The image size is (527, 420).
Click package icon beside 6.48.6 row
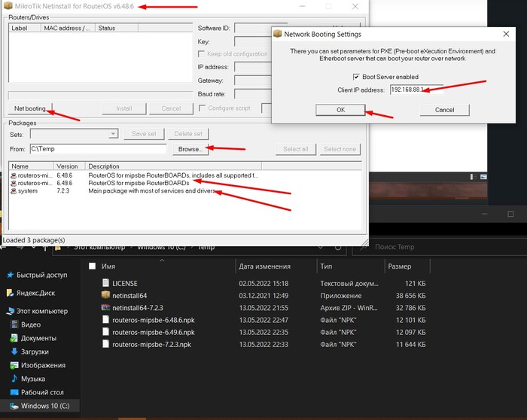click(x=14, y=175)
